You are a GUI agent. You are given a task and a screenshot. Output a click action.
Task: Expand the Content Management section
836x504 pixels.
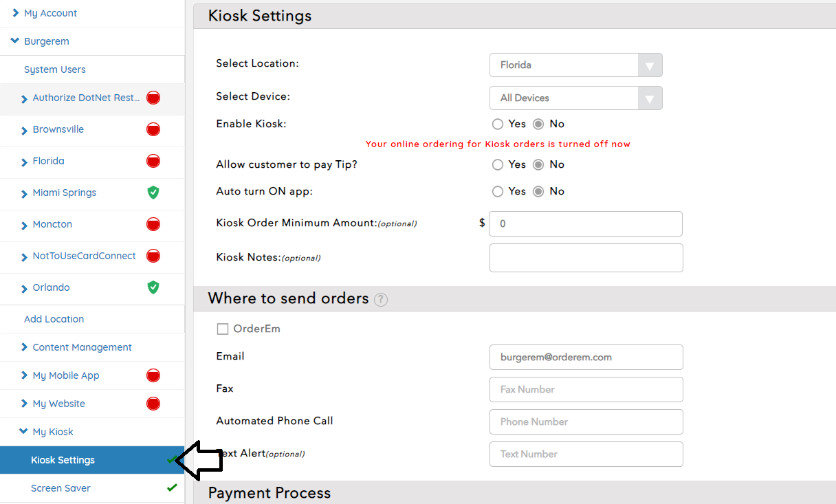[x=82, y=347]
